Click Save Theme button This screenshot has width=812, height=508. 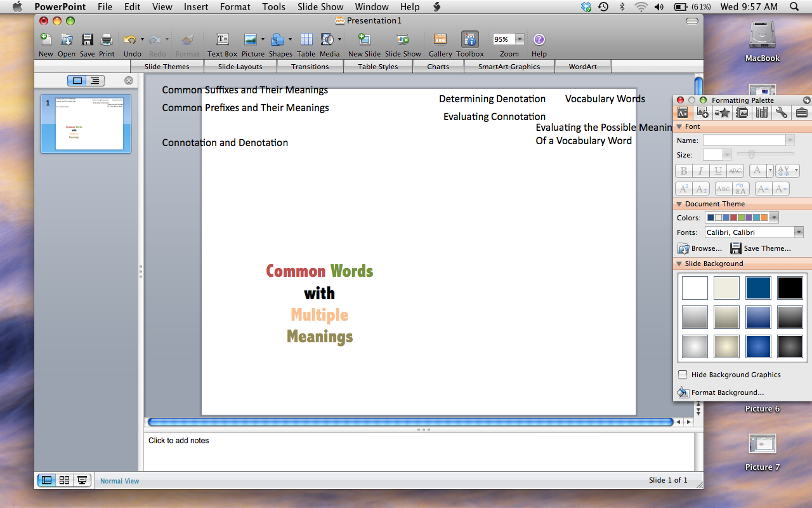(x=761, y=248)
